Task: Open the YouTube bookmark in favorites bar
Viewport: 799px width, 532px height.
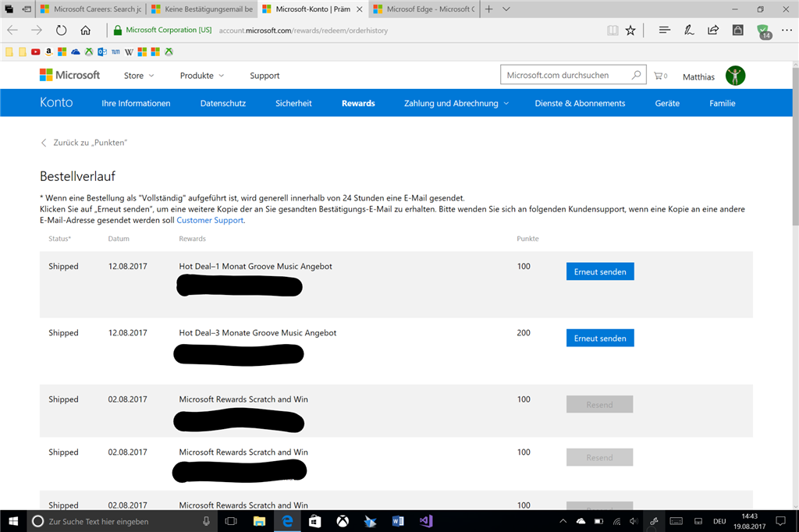Action: [36, 51]
